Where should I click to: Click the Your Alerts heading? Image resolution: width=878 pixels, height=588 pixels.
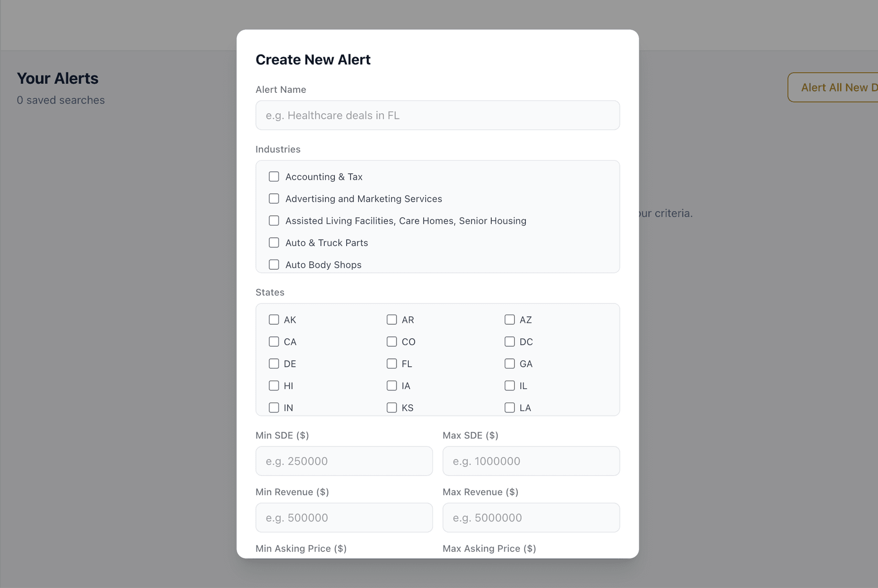coord(58,78)
